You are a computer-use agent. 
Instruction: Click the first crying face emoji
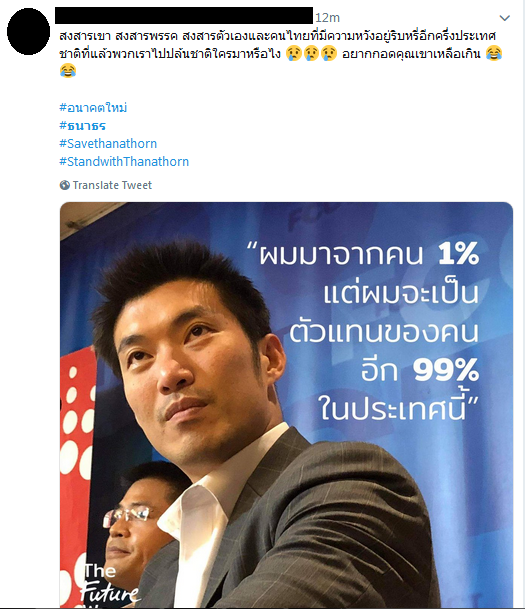(x=294, y=53)
